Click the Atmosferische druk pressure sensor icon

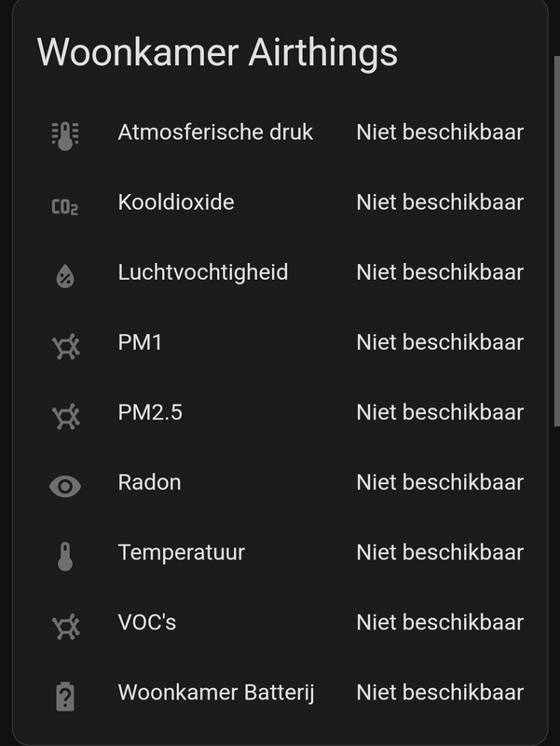[63, 133]
